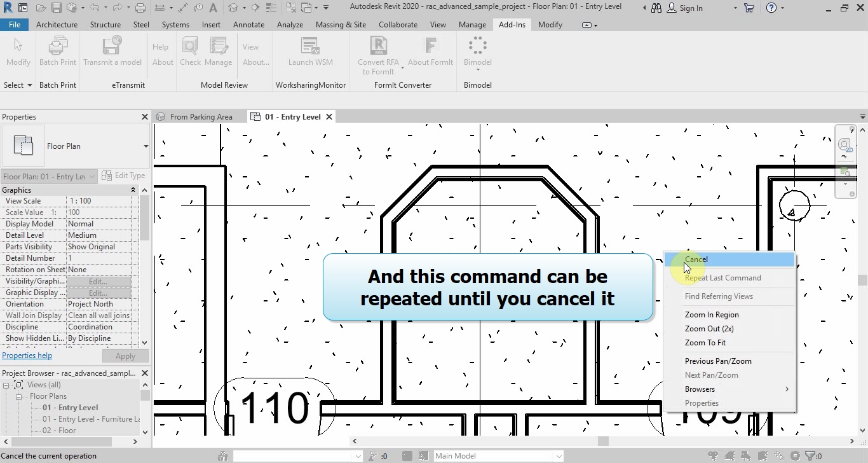
Task: Click the Redo arrow icon
Action: point(117,8)
